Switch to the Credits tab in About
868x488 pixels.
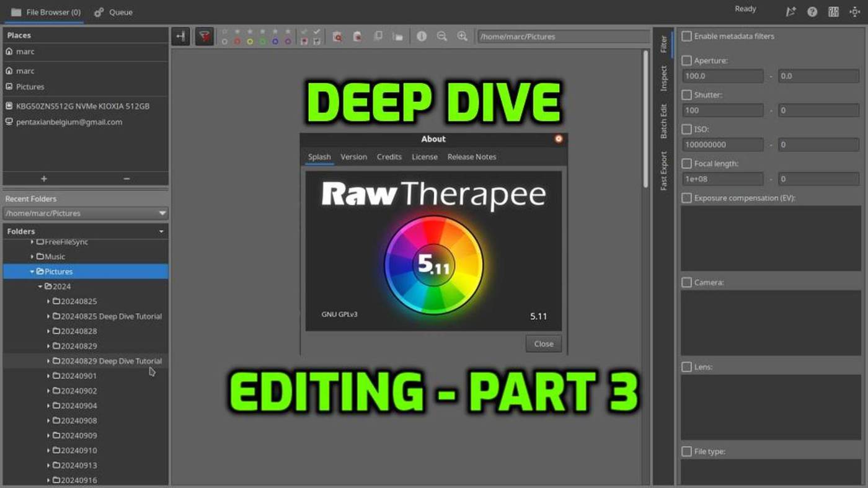tap(389, 157)
